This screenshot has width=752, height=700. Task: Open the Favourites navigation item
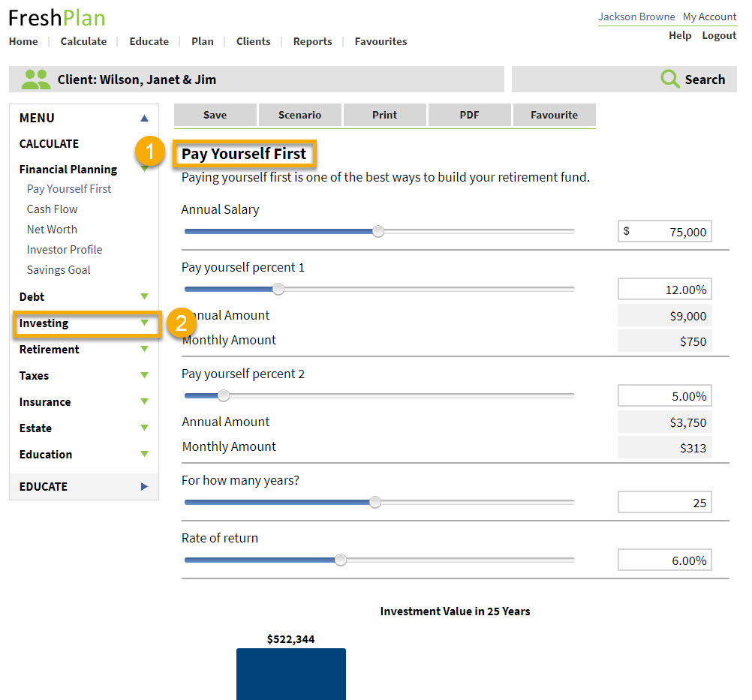pyautogui.click(x=381, y=41)
